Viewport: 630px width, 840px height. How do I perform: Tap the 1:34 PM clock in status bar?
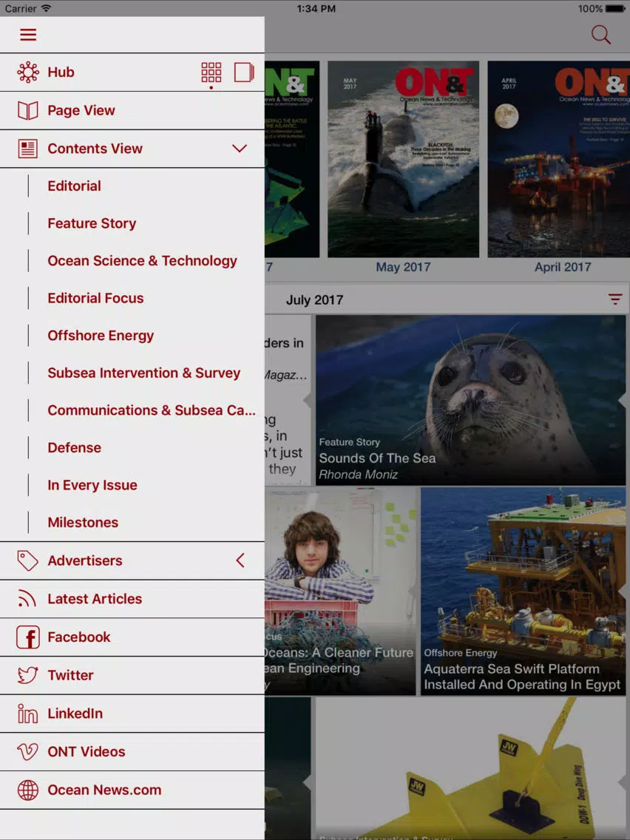click(316, 9)
